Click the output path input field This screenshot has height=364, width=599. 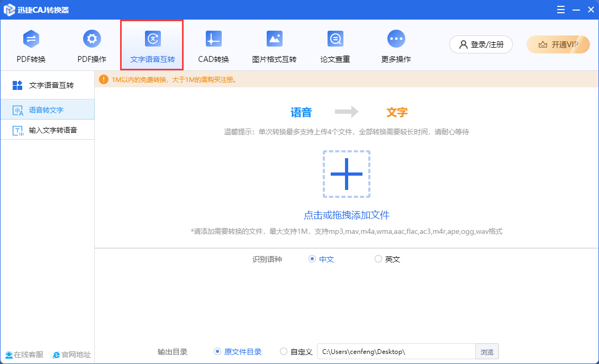tap(396, 352)
